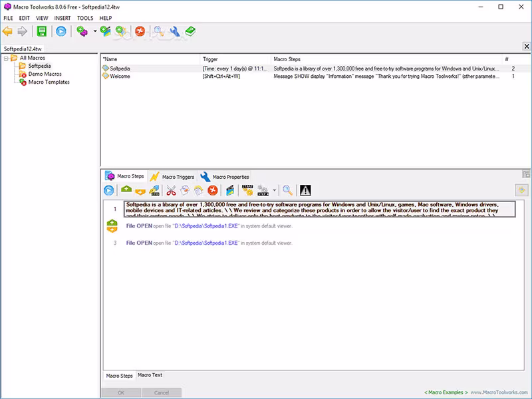Sort macro list by Trigger column

pyautogui.click(x=235, y=59)
